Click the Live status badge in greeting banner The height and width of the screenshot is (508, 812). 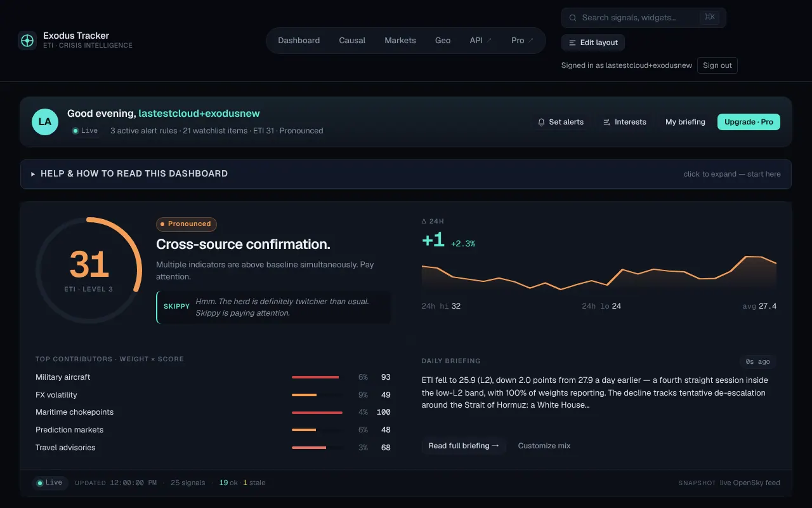tap(85, 131)
